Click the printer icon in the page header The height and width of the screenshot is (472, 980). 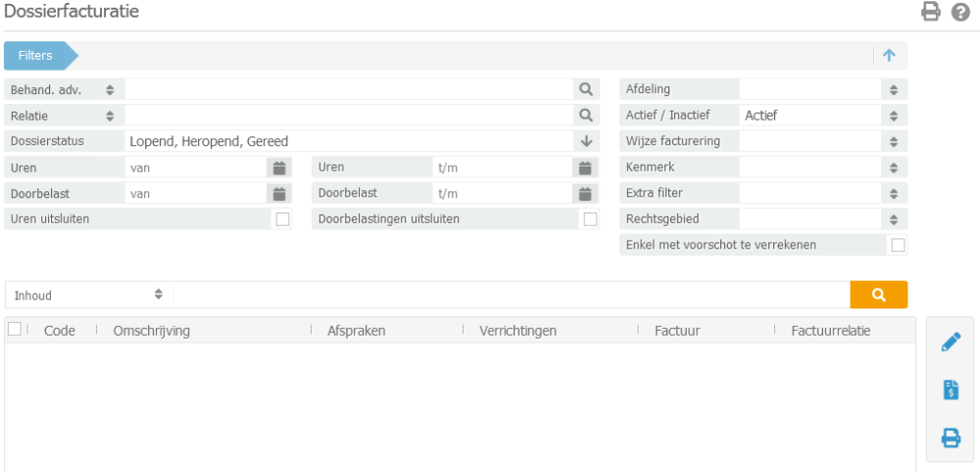coord(931,13)
